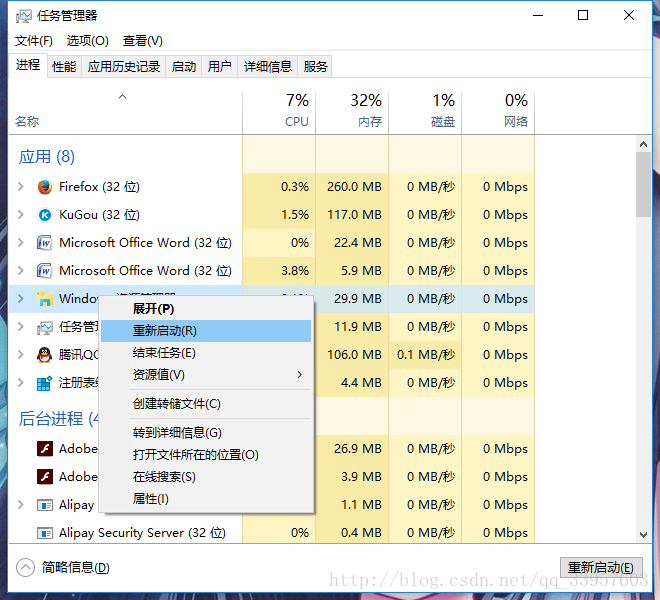Switch to the 用户 tab

pos(220,67)
